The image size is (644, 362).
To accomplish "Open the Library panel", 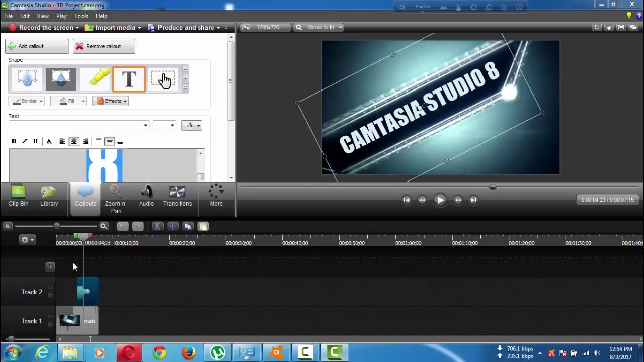I will tap(49, 196).
